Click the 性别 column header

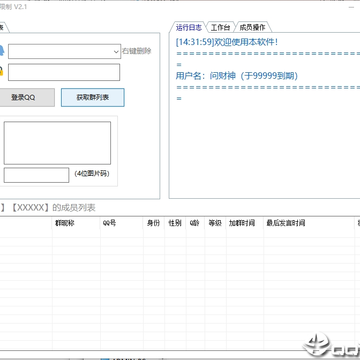(x=175, y=223)
